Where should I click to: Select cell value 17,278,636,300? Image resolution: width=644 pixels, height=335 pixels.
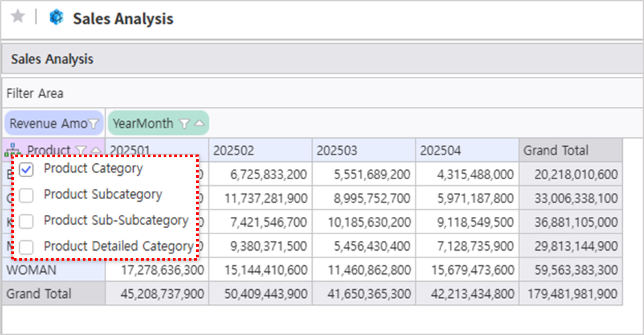click(x=157, y=269)
